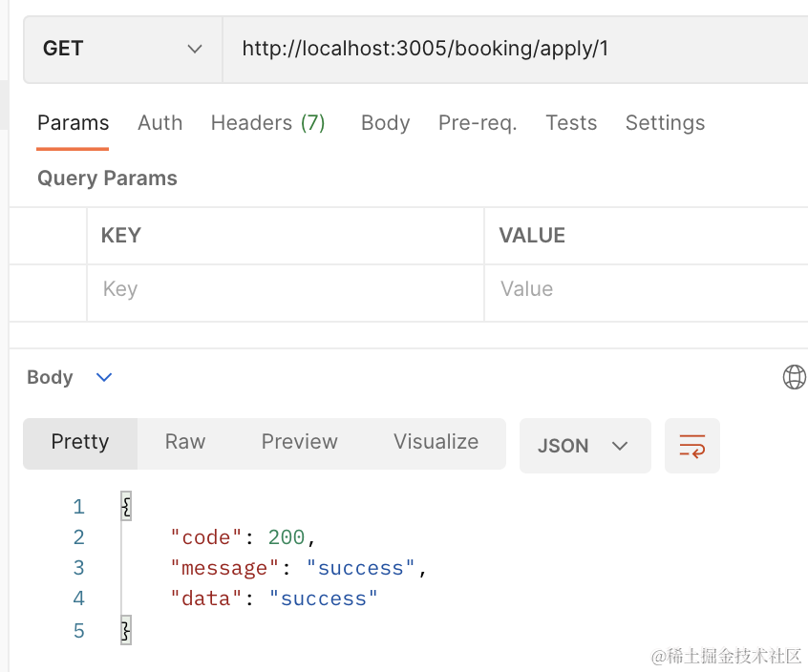Go to the Tests tab

coord(571,123)
